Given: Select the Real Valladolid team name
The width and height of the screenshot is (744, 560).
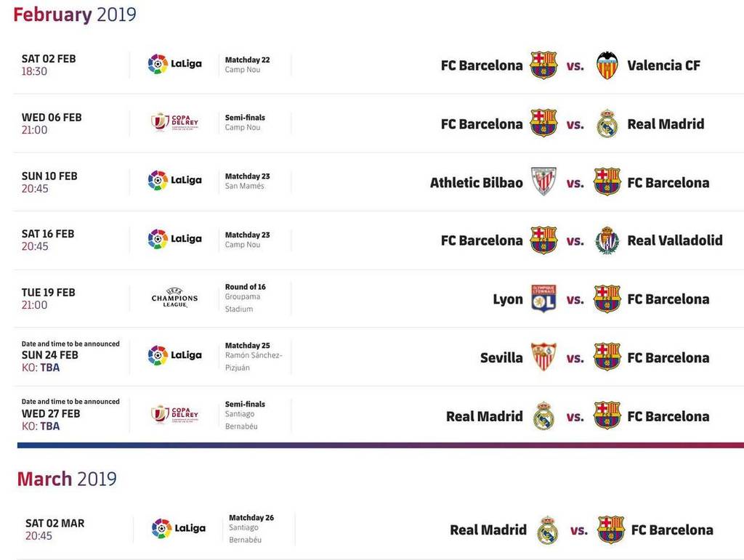Looking at the screenshot, I should pyautogui.click(x=675, y=240).
